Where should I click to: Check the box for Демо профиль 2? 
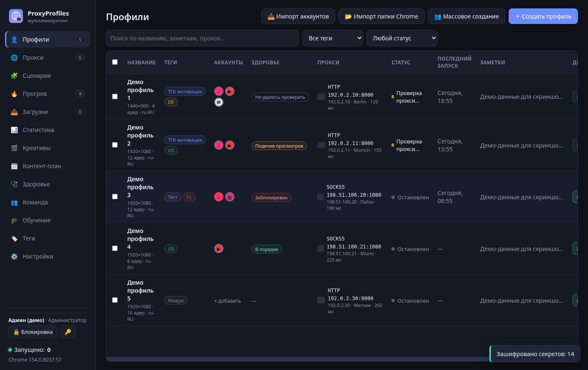(x=115, y=145)
